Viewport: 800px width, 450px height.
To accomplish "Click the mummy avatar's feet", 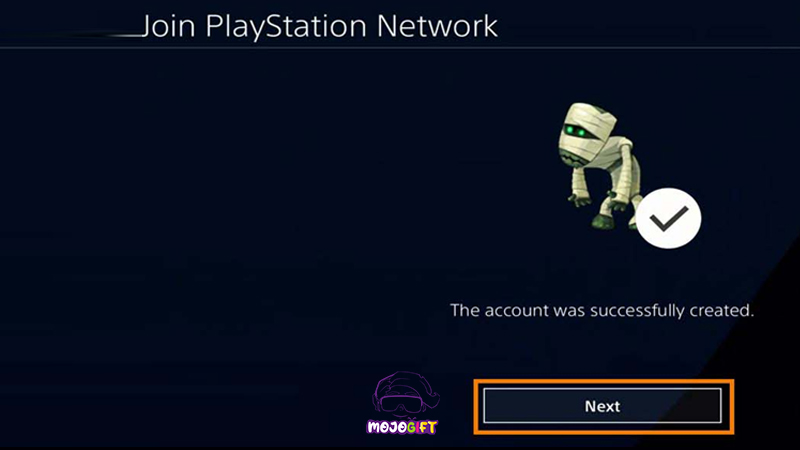I will tap(604, 222).
